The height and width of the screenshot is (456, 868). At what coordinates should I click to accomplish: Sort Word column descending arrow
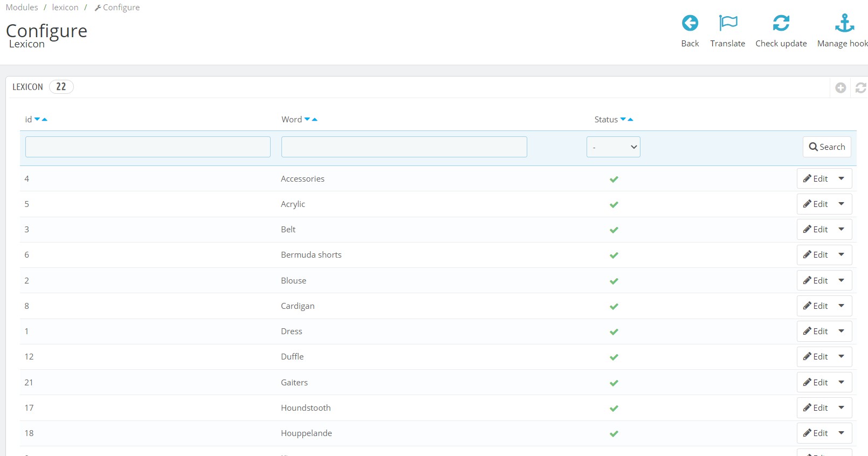(307, 120)
